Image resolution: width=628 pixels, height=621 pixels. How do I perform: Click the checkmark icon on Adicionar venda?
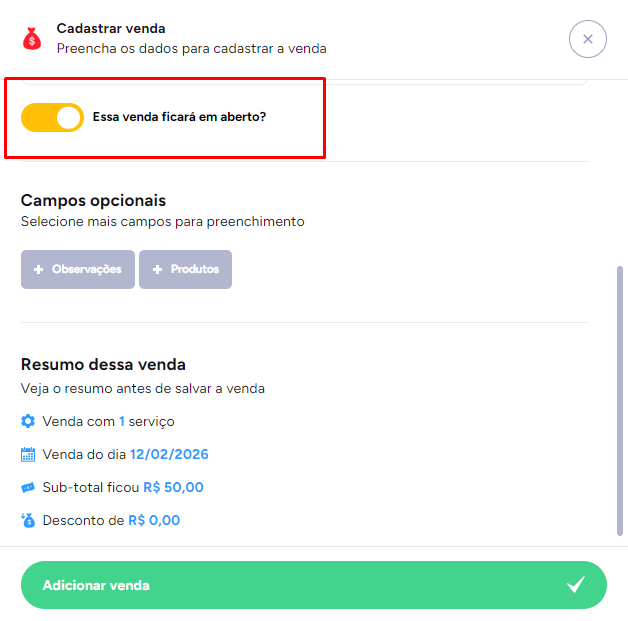576,585
